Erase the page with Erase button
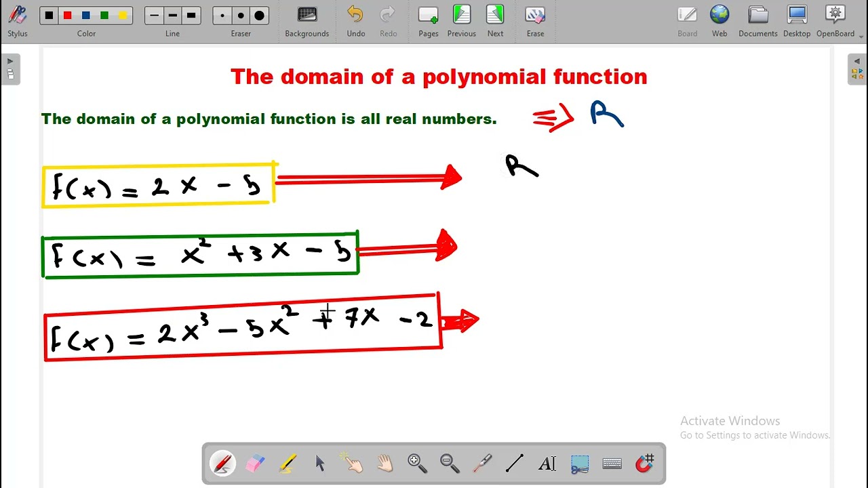This screenshot has width=868, height=488. point(535,21)
